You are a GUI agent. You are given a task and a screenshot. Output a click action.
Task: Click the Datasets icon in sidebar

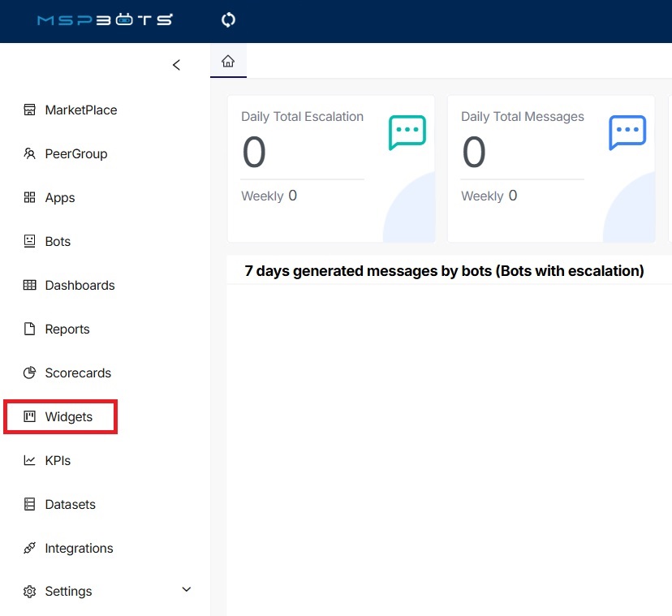(30, 505)
